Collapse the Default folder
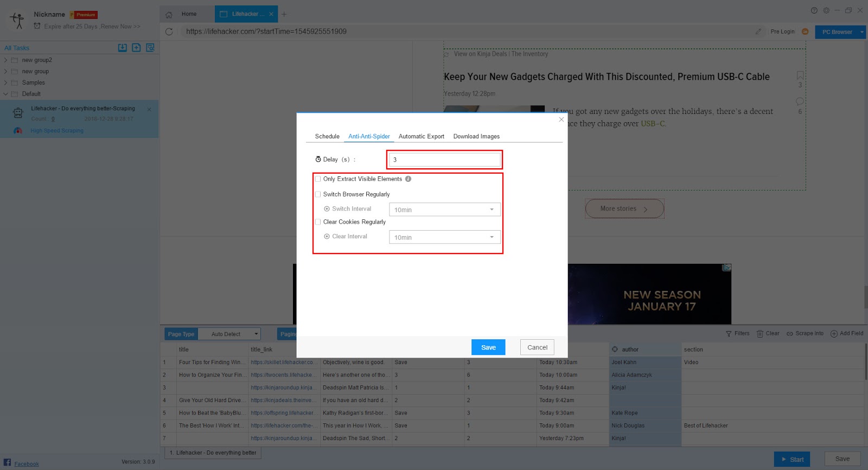This screenshot has width=868, height=470. coord(6,94)
